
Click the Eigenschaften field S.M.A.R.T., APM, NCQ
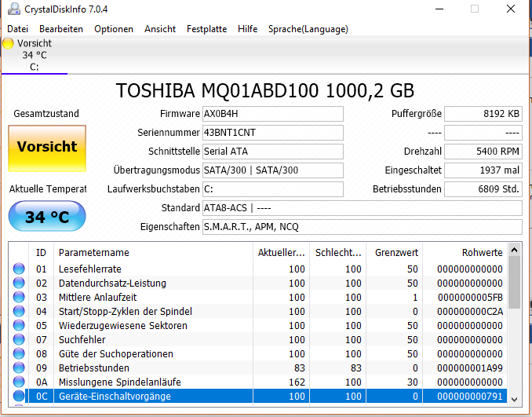pyautogui.click(x=363, y=227)
